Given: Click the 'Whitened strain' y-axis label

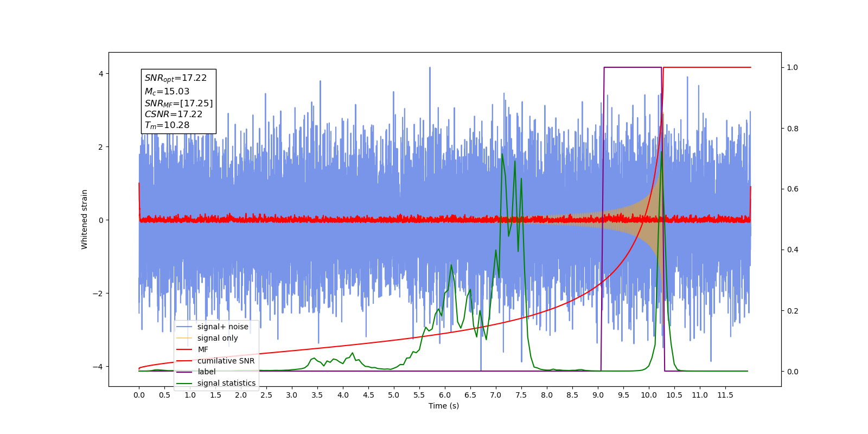Looking at the screenshot, I should pyautogui.click(x=85, y=219).
